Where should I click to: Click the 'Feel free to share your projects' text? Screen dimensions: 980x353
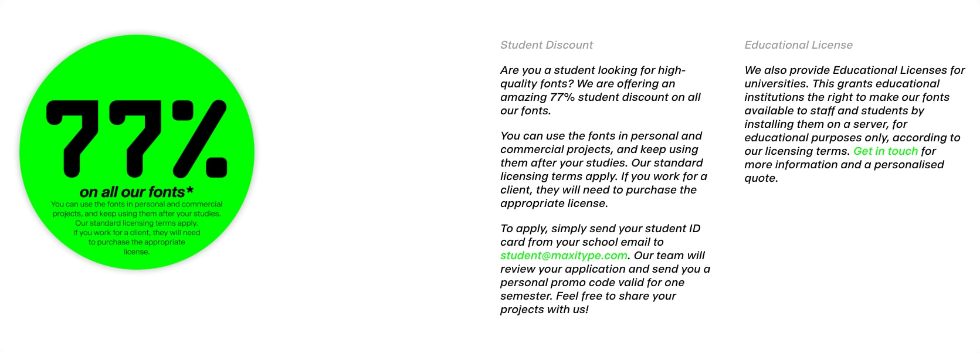(588, 303)
